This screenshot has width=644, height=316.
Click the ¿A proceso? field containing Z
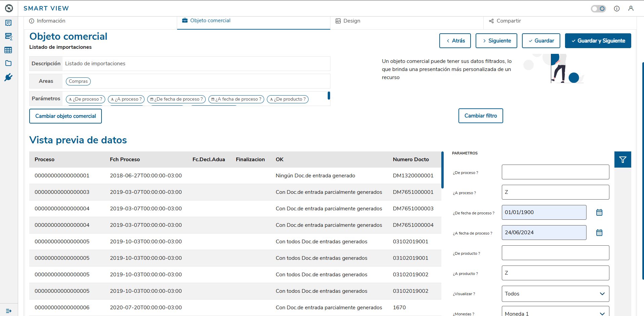(x=556, y=192)
